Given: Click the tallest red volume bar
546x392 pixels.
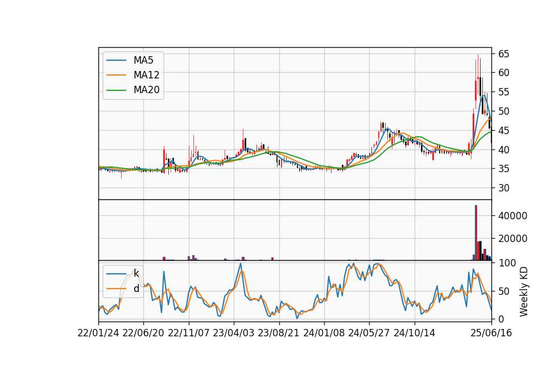Looking at the screenshot, I should click(476, 233).
